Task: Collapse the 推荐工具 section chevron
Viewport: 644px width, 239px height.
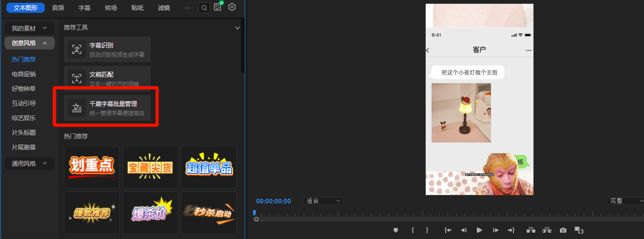Action: tap(238, 28)
